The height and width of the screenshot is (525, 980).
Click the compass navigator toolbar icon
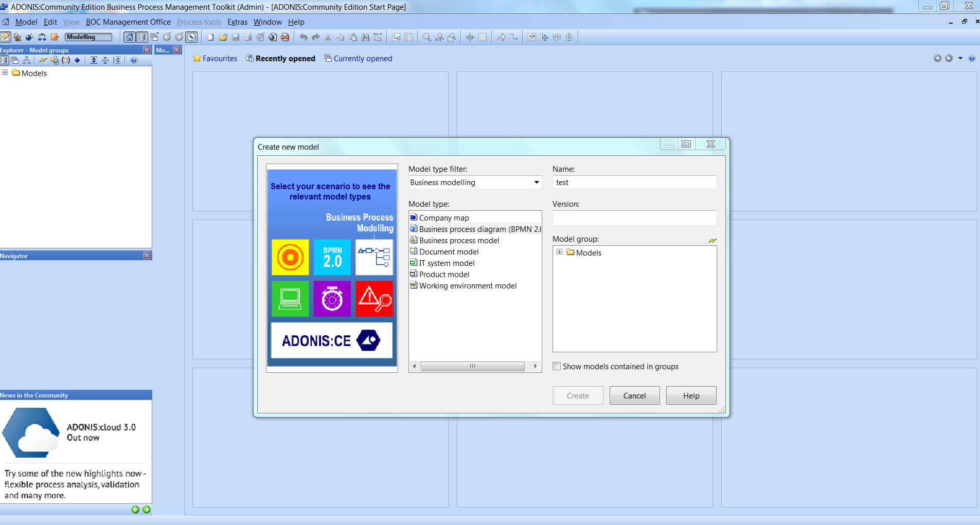point(191,37)
